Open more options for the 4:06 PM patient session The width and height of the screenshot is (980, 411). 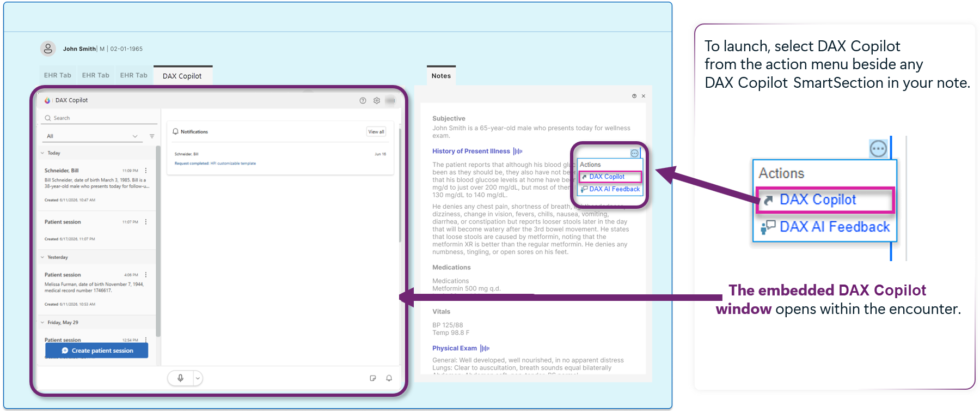point(146,275)
